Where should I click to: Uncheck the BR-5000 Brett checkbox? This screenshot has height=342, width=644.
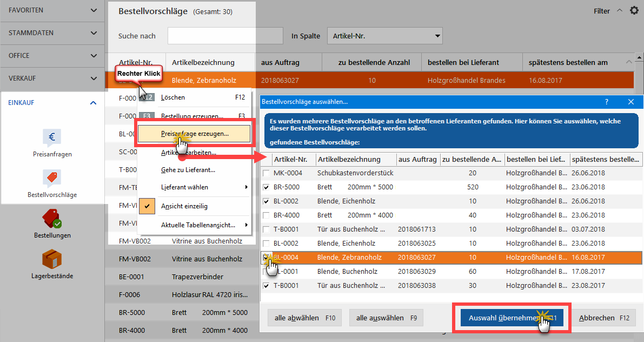point(266,187)
